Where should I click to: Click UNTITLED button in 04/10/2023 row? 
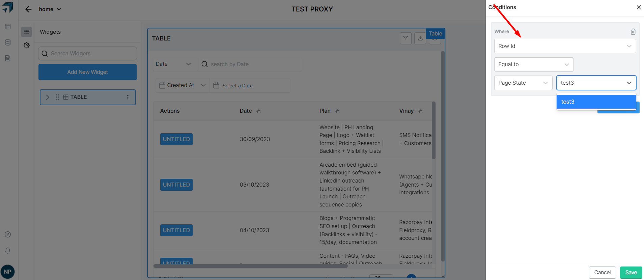click(x=176, y=230)
